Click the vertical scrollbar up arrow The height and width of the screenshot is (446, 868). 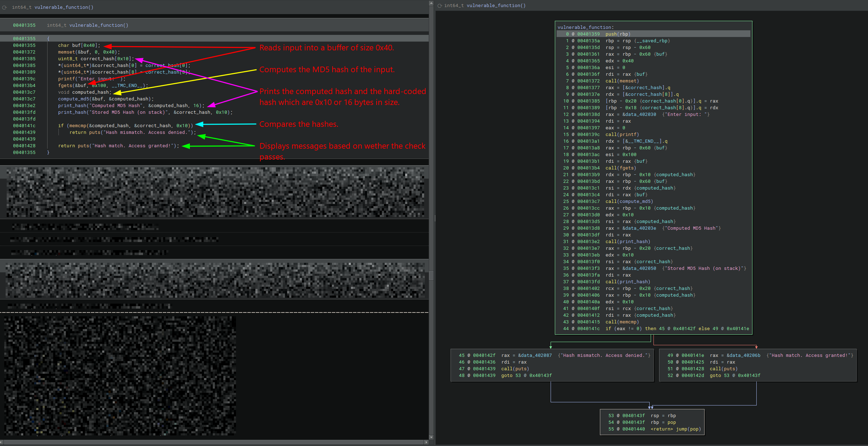click(x=431, y=3)
